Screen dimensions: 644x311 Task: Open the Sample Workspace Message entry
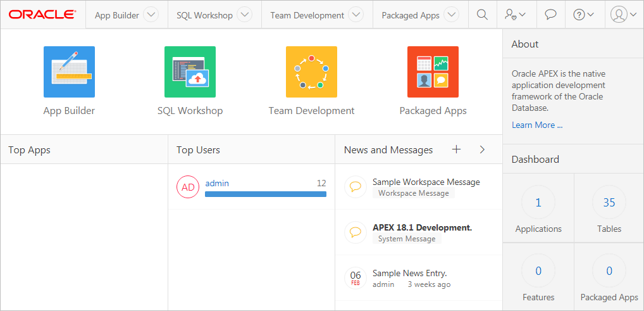pos(426,182)
